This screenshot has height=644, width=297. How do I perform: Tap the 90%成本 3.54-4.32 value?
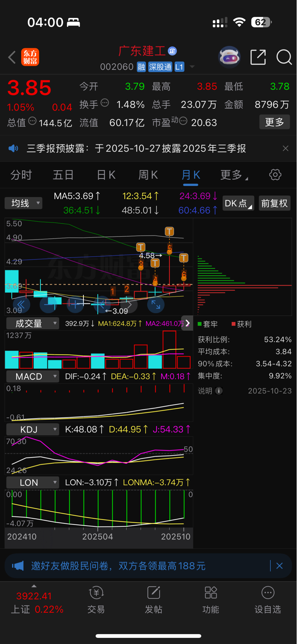[x=274, y=364]
